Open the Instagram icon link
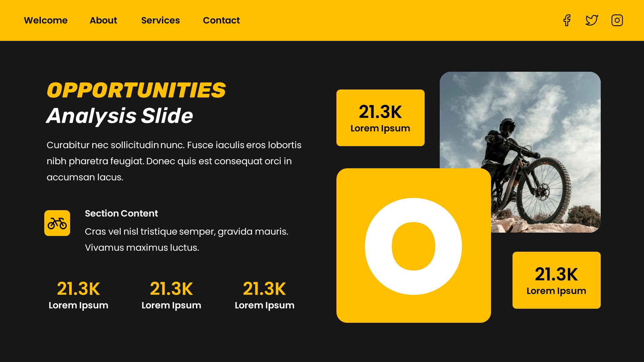 (x=617, y=20)
